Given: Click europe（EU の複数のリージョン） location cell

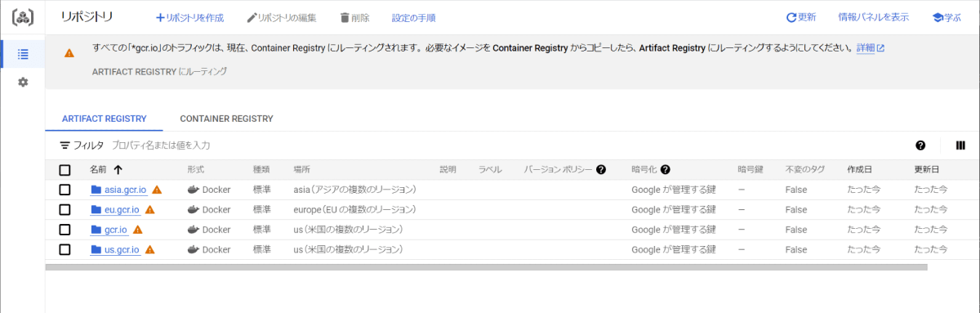Looking at the screenshot, I should point(355,210).
